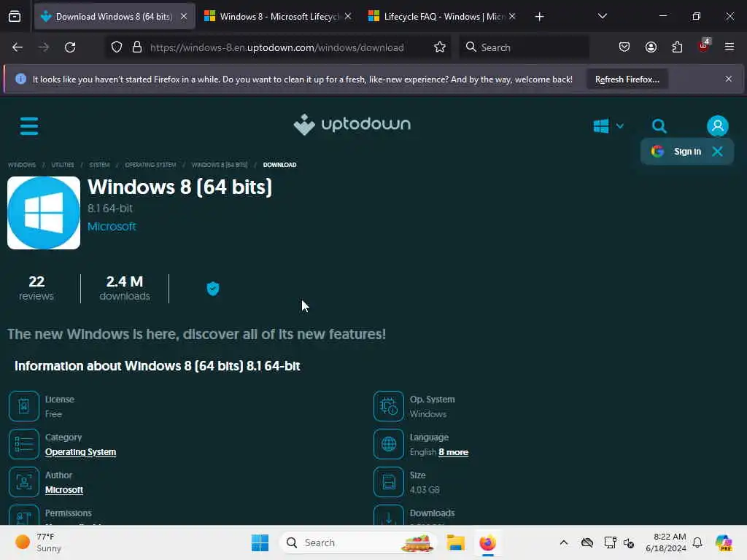Click the License info icon
The height and width of the screenshot is (560, 747).
pos(24,406)
